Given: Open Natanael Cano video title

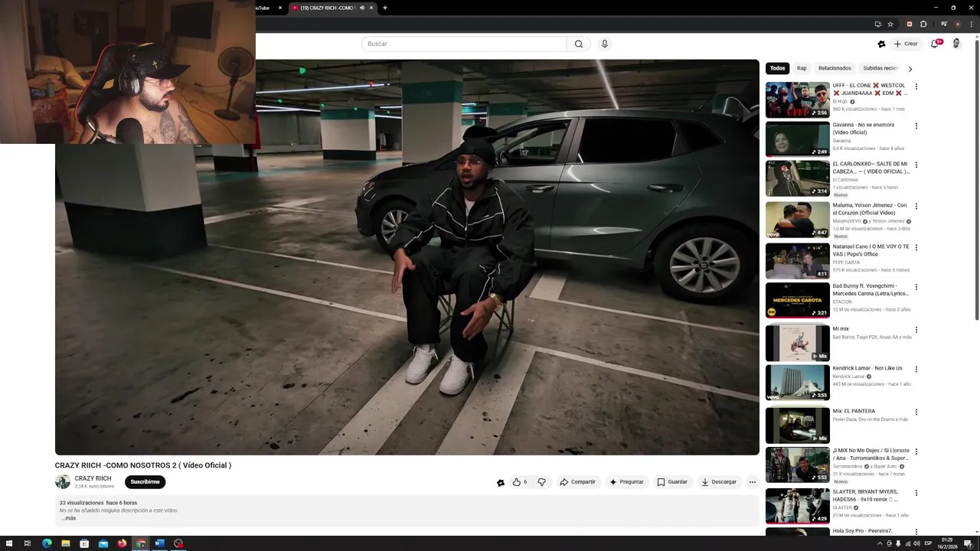Looking at the screenshot, I should click(x=871, y=250).
